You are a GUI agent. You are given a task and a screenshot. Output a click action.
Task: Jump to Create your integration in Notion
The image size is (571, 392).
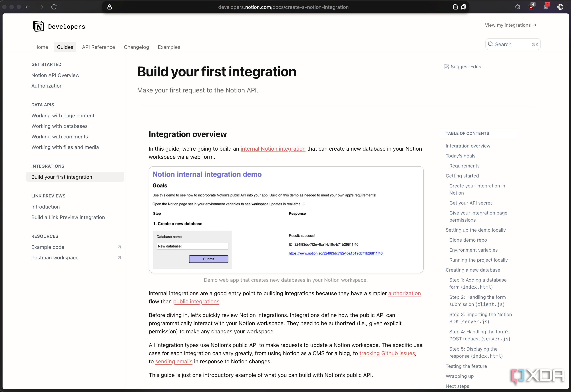pyautogui.click(x=477, y=189)
